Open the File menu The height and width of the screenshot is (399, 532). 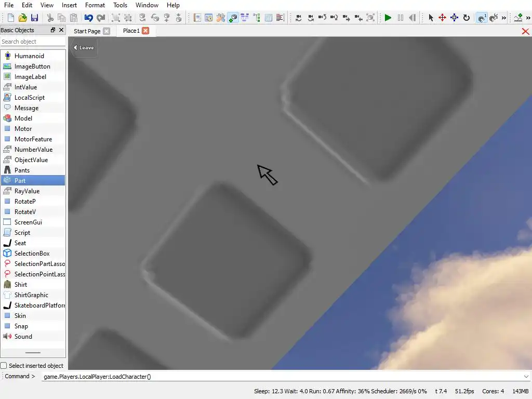click(x=9, y=5)
